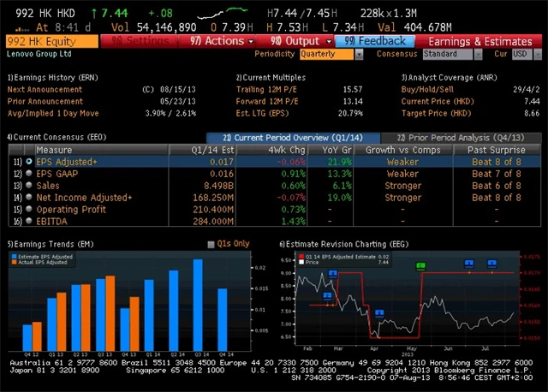Click the blue event marker near April
Viewport: 548px width, 392px height.
[x=378, y=312]
